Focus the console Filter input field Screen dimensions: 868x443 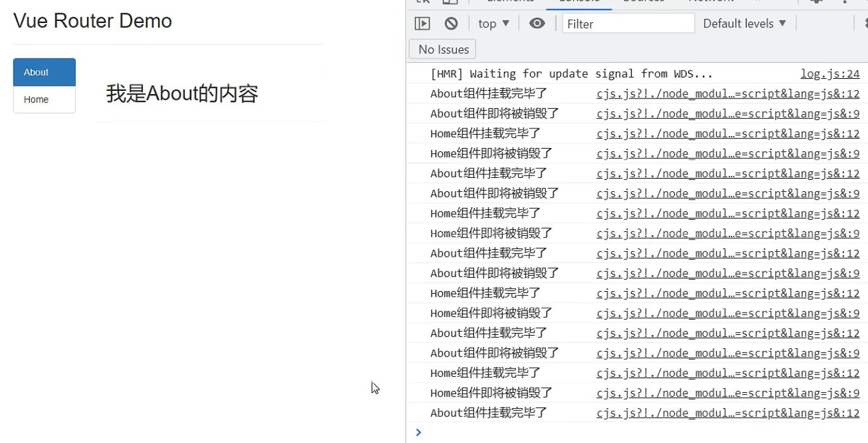click(628, 24)
